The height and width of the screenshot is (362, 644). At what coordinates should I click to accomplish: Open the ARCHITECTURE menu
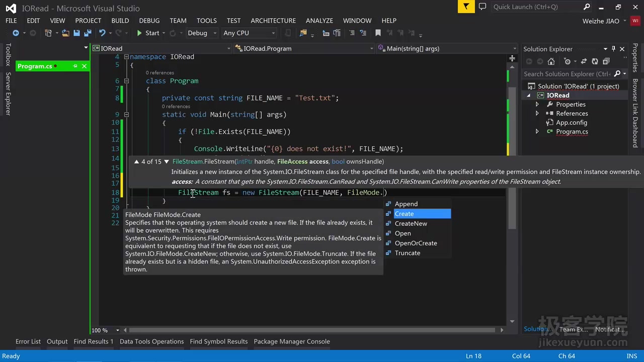click(273, 21)
